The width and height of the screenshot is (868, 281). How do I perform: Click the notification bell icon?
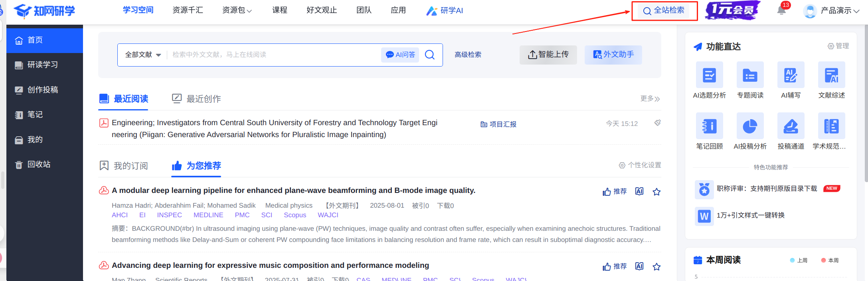tap(781, 10)
